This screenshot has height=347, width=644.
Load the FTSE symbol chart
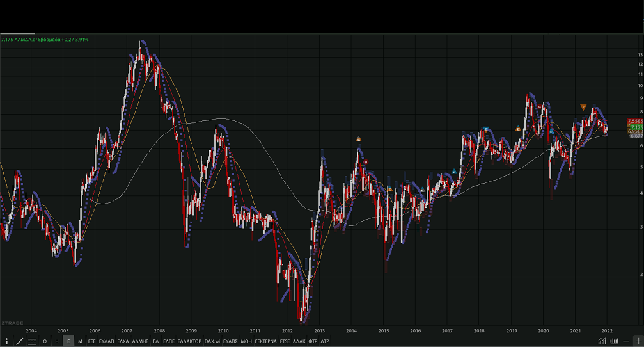pyautogui.click(x=285, y=341)
